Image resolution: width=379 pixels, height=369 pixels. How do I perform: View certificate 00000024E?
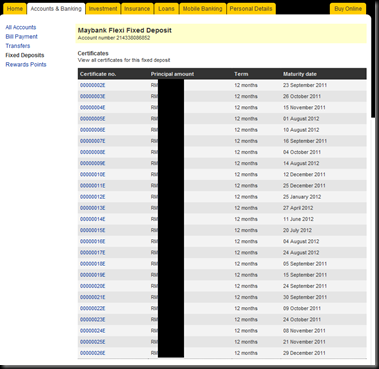(x=93, y=331)
